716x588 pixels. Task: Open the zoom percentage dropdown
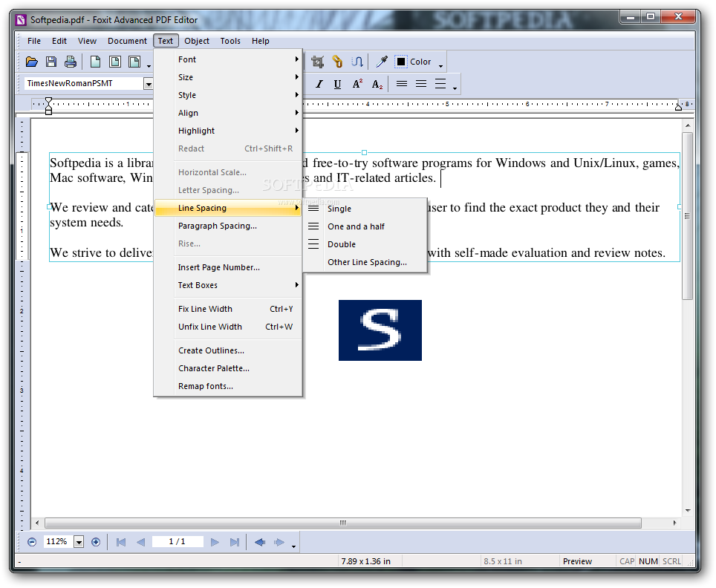point(79,542)
